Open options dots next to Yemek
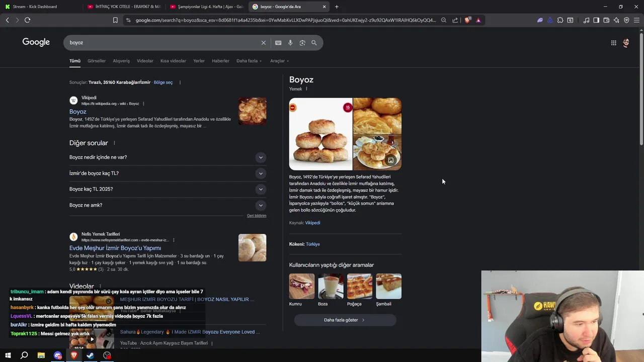This screenshot has width=644, height=362. (306, 89)
